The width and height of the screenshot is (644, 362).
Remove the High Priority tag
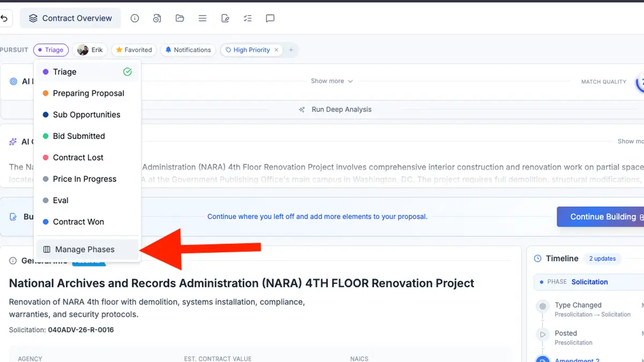tap(276, 50)
